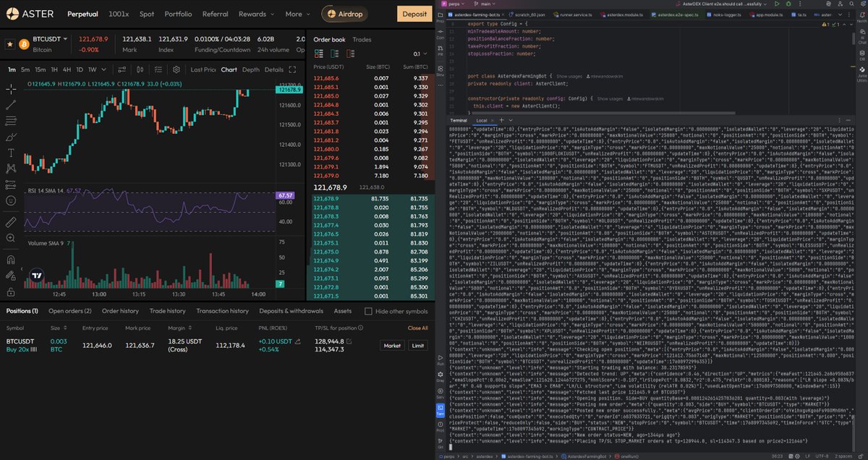Select the ruler measure tool
The image size is (868, 460).
coord(10,221)
